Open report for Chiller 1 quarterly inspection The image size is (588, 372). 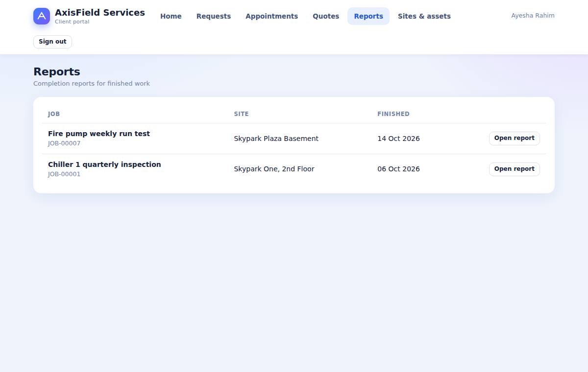[x=514, y=169]
